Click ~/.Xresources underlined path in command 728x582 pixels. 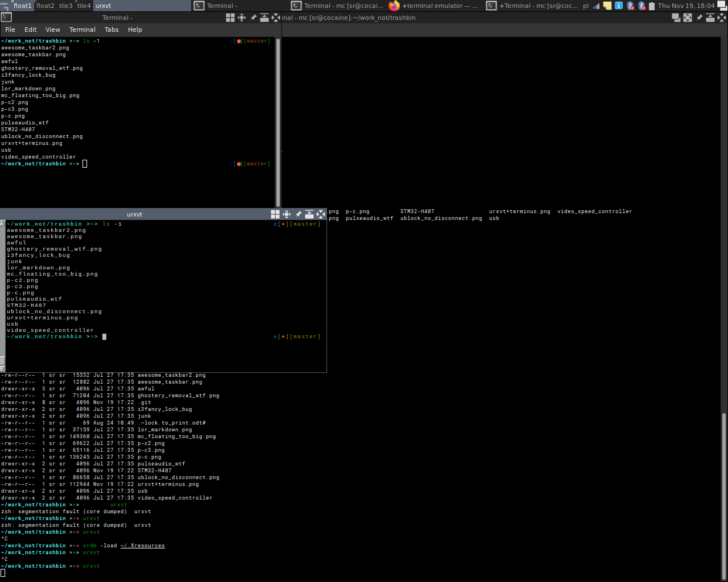click(x=143, y=546)
